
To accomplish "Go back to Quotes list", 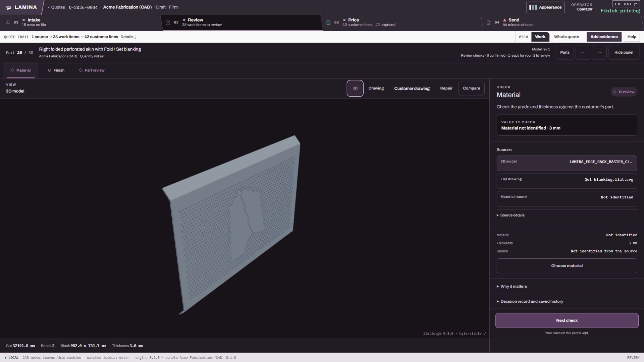I will tap(56, 7).
